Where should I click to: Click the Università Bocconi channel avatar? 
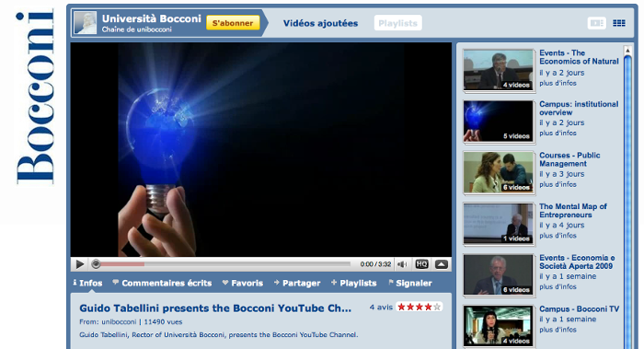pyautogui.click(x=86, y=23)
